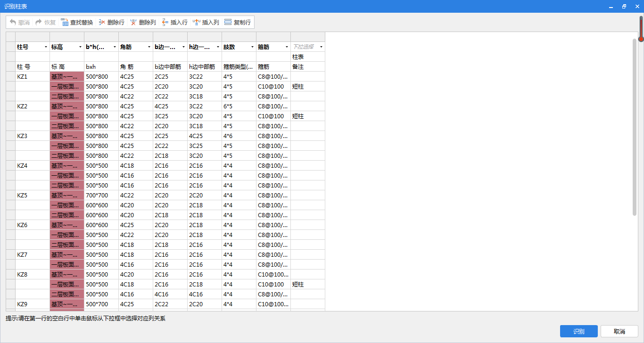Click the 柱表 cell in last column
The height and width of the screenshot is (343, 644).
pyautogui.click(x=308, y=57)
